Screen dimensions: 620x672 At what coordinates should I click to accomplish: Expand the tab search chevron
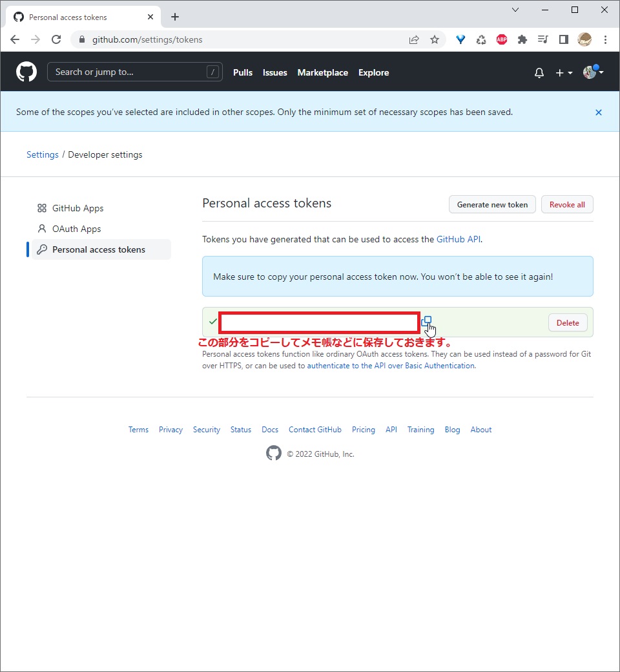(515, 10)
